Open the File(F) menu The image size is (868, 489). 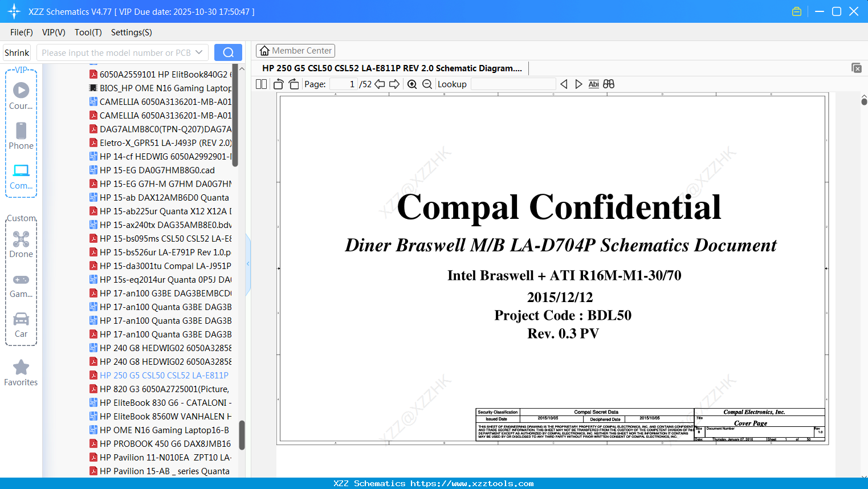pyautogui.click(x=22, y=32)
